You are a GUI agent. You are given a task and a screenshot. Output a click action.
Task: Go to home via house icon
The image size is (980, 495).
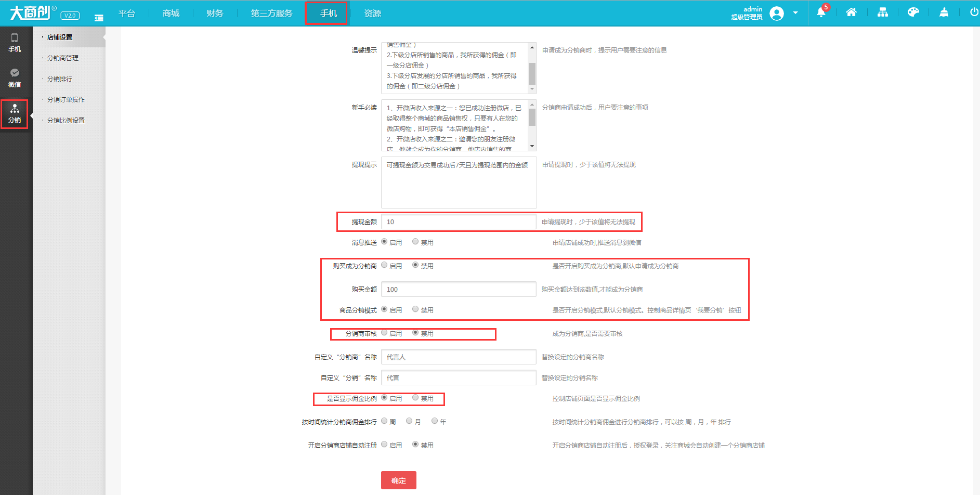(x=851, y=12)
